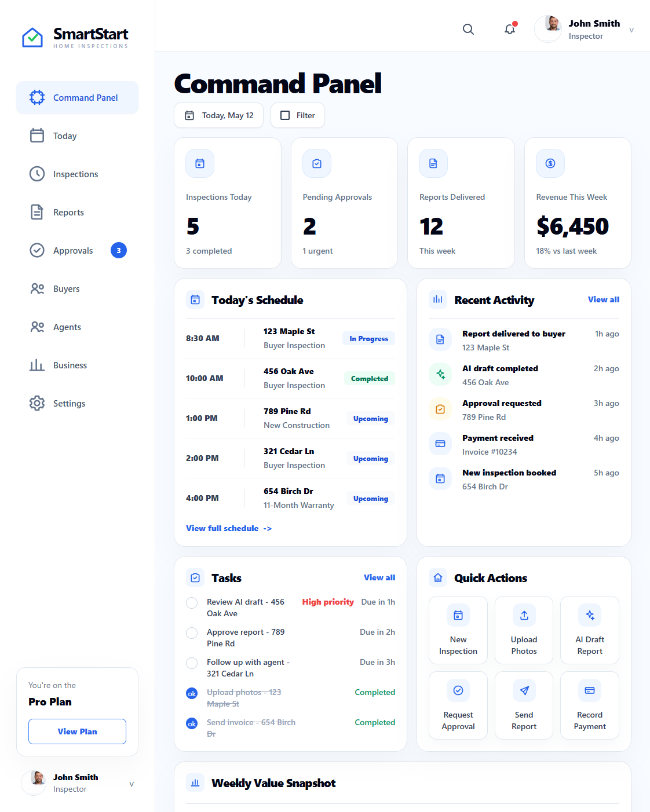The image size is (650, 812).
Task: Expand the sidebar John Smith account chevron
Action: pos(132,784)
